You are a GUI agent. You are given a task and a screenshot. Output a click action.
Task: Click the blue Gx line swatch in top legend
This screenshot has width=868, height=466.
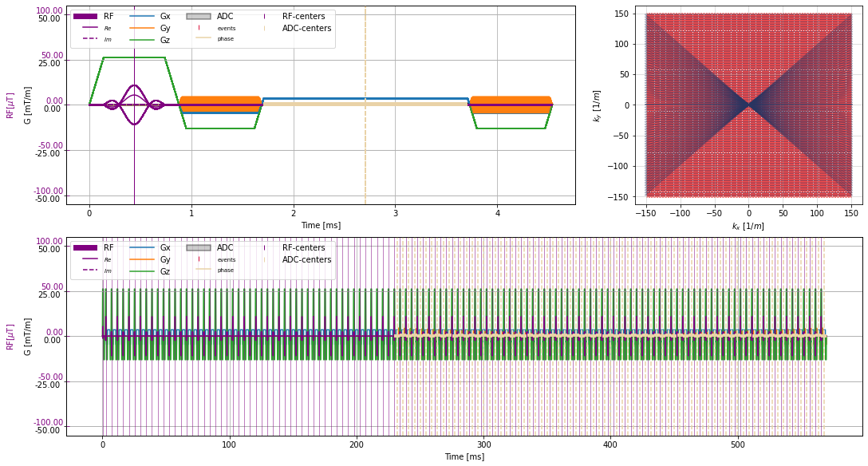(141, 17)
